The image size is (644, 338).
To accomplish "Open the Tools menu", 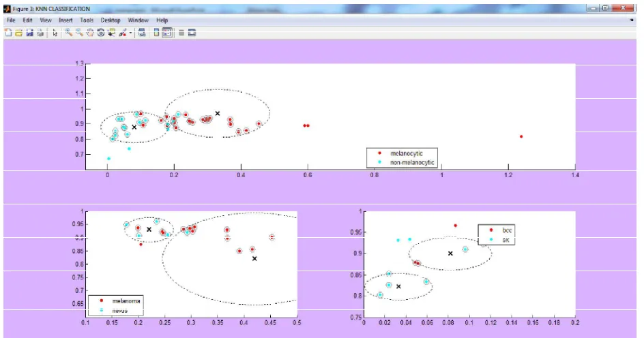I will 87,20.
